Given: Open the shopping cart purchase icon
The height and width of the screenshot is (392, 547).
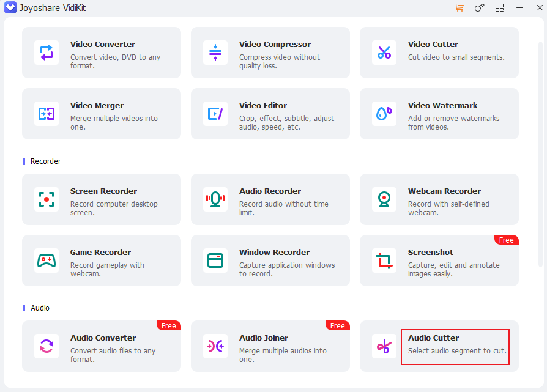Looking at the screenshot, I should tap(459, 8).
